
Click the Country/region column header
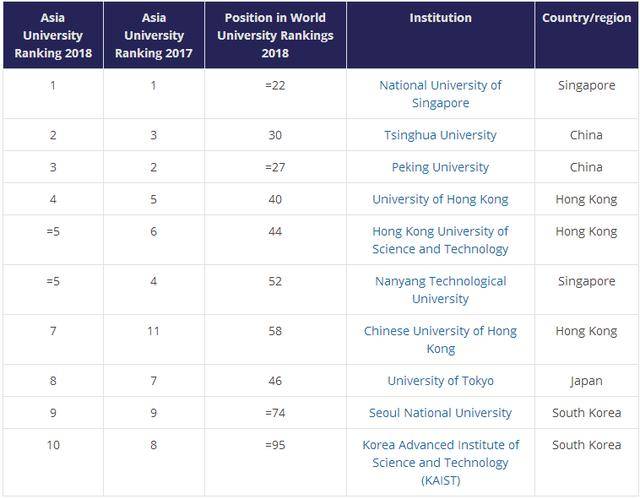(586, 19)
